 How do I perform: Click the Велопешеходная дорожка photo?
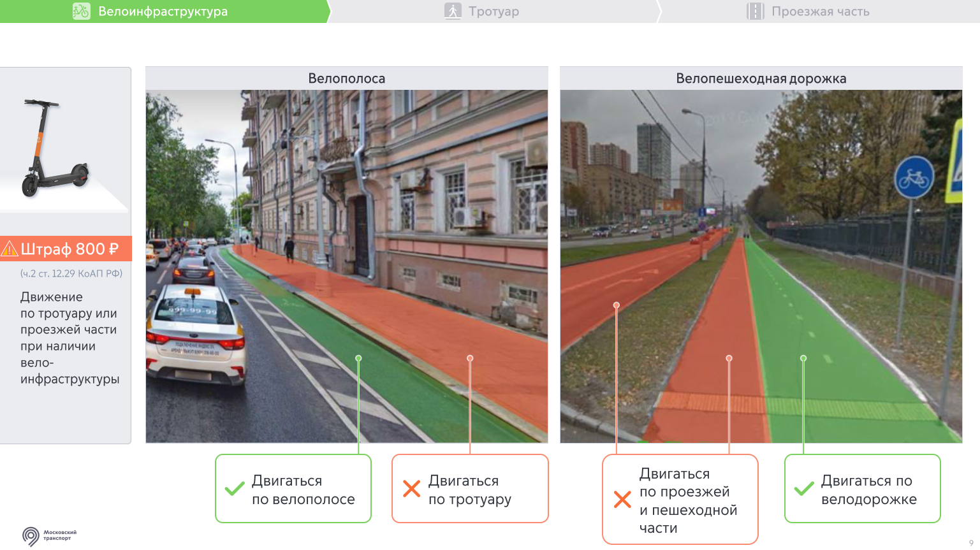(761, 266)
